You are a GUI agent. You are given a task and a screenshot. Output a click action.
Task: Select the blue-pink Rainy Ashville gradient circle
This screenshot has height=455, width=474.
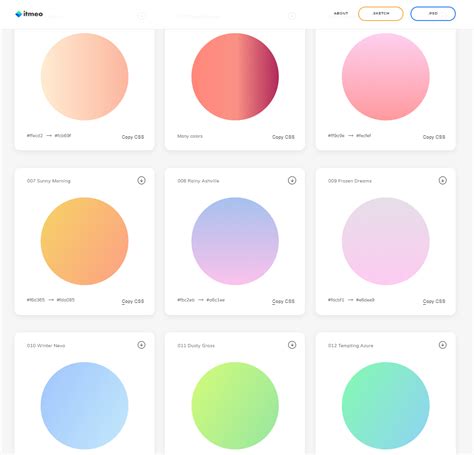235,241
